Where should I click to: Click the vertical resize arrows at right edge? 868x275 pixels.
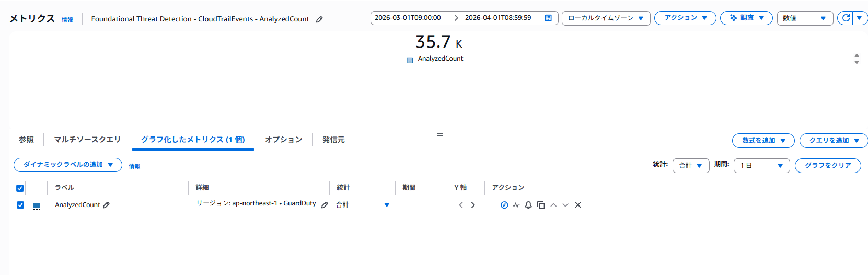pyautogui.click(x=857, y=59)
